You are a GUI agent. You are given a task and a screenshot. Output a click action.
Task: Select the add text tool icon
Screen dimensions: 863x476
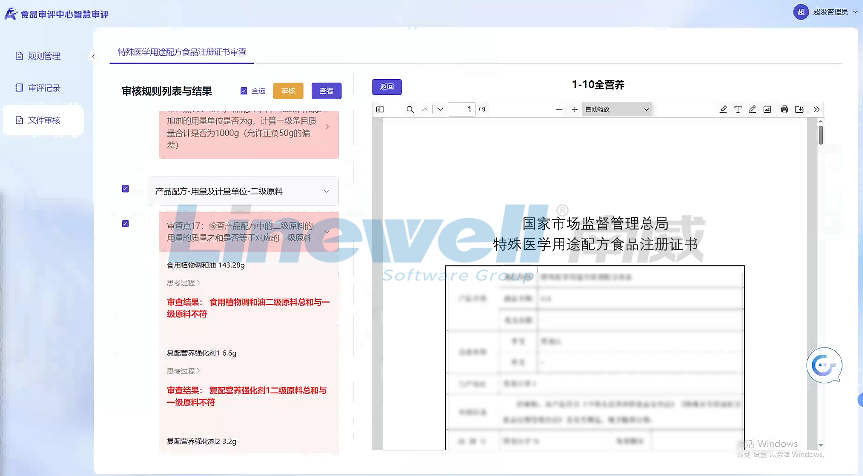click(x=738, y=109)
